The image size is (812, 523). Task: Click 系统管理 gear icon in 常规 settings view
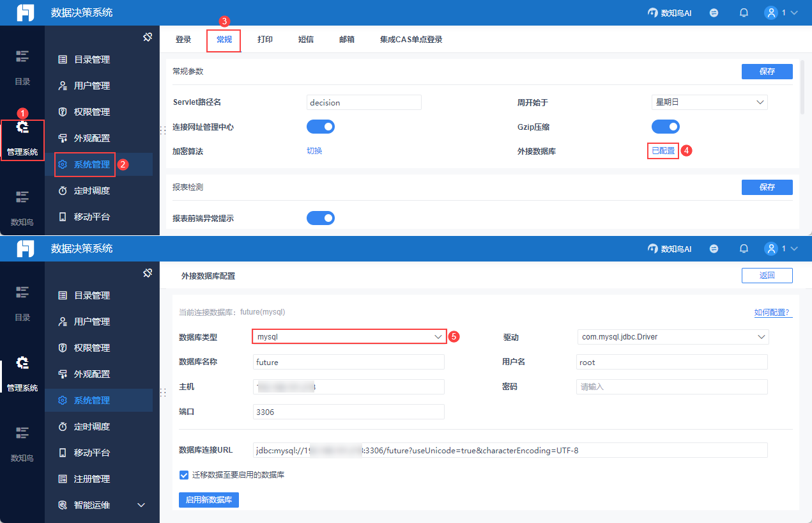coord(63,164)
